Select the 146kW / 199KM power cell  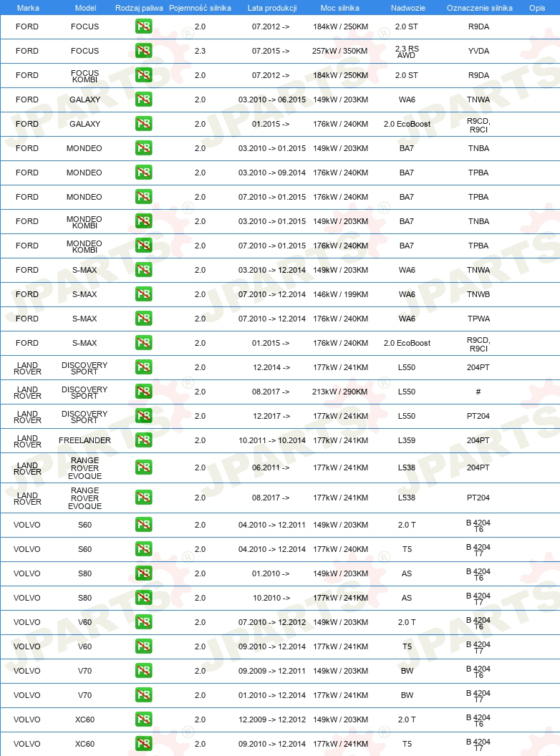click(x=340, y=294)
